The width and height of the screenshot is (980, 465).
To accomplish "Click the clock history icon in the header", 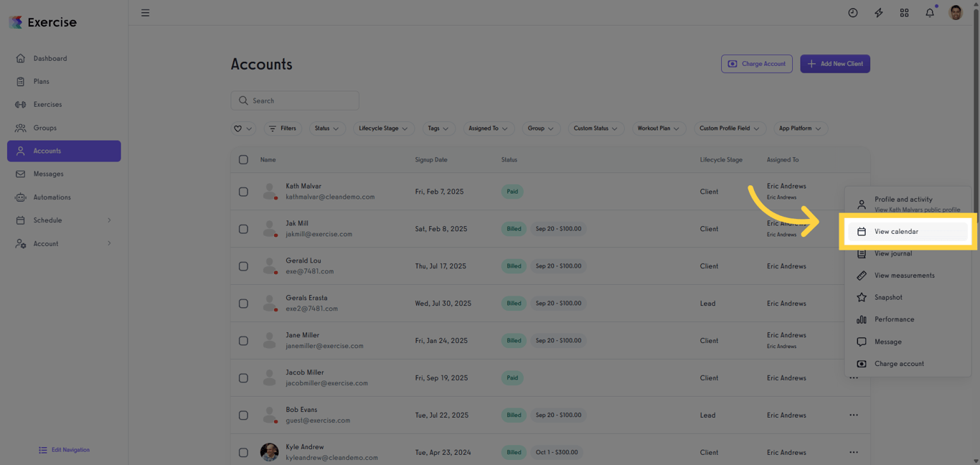I will point(852,12).
